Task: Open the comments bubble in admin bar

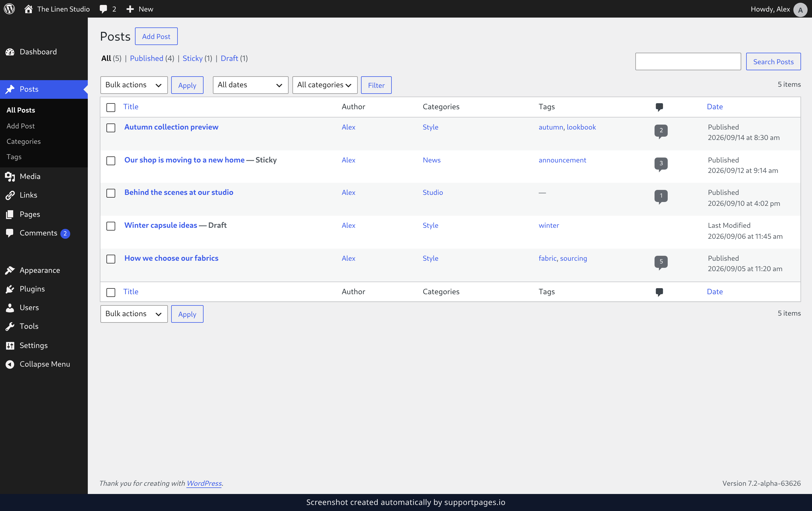Action: point(103,9)
